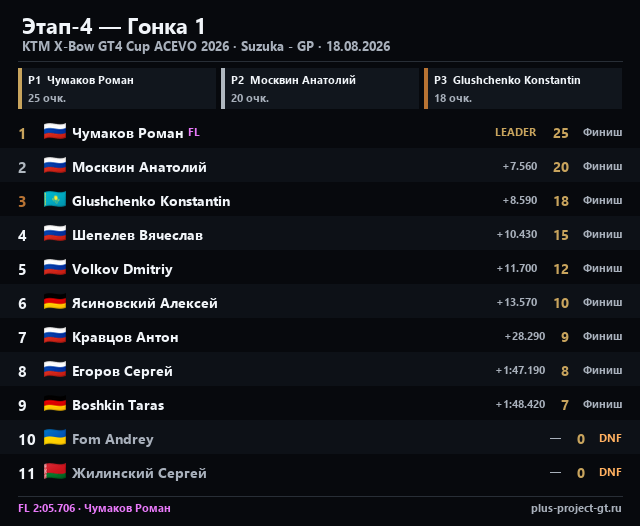This screenshot has width=640, height=526.
Task: Click the LEADER label in first row
Action: click(516, 132)
